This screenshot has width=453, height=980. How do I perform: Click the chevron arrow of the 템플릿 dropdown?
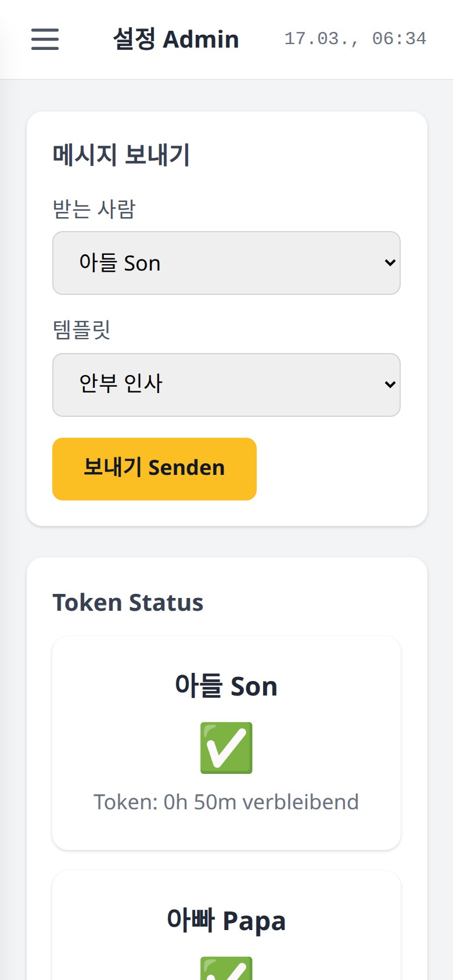click(x=390, y=384)
